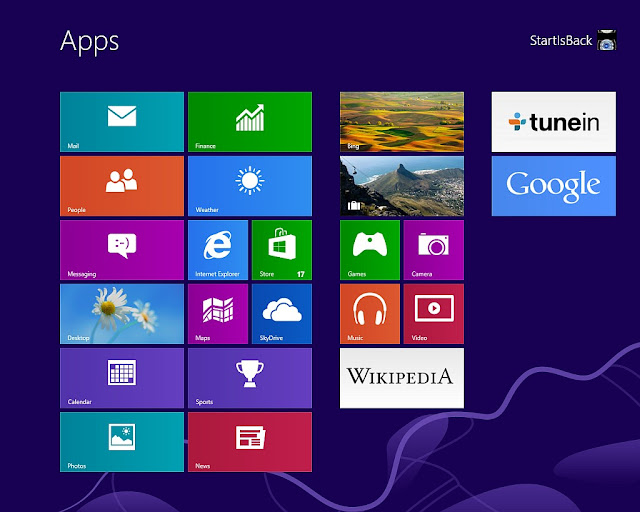Open the Video tile
Viewport: 640px width, 512px height.
(x=433, y=314)
